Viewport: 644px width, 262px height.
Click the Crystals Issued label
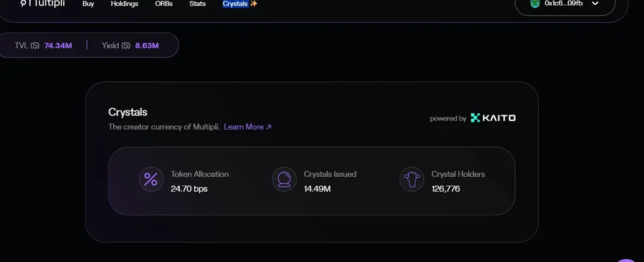click(x=330, y=174)
